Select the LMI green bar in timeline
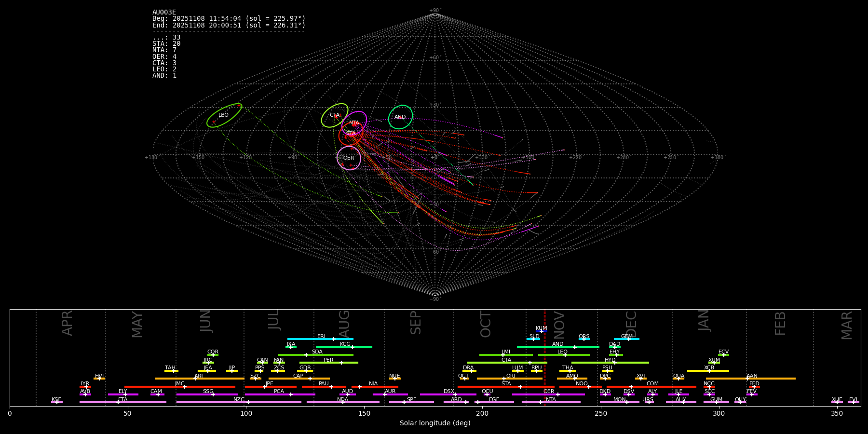This screenshot has height=434, width=868. pos(506,355)
